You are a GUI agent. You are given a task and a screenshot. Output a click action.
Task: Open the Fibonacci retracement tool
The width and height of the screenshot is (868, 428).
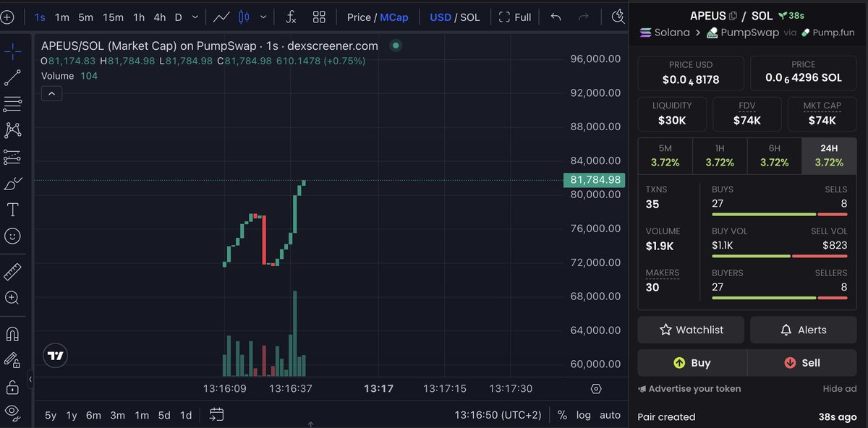[12, 104]
